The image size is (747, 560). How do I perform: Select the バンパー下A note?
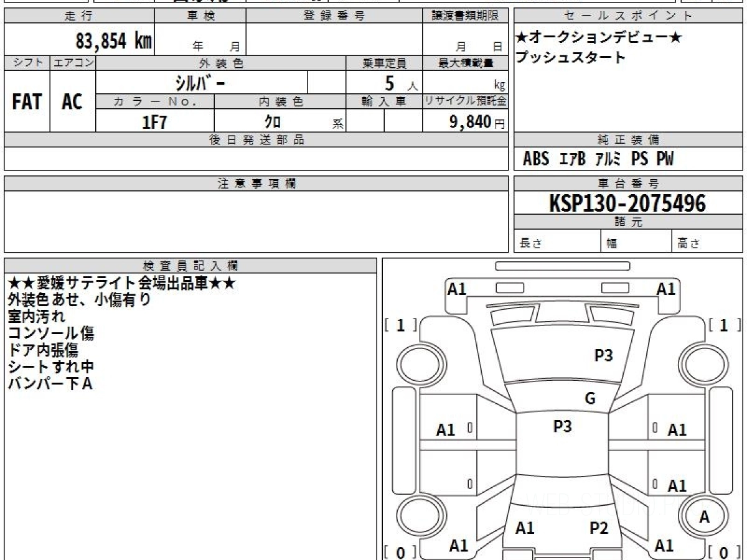point(50,384)
